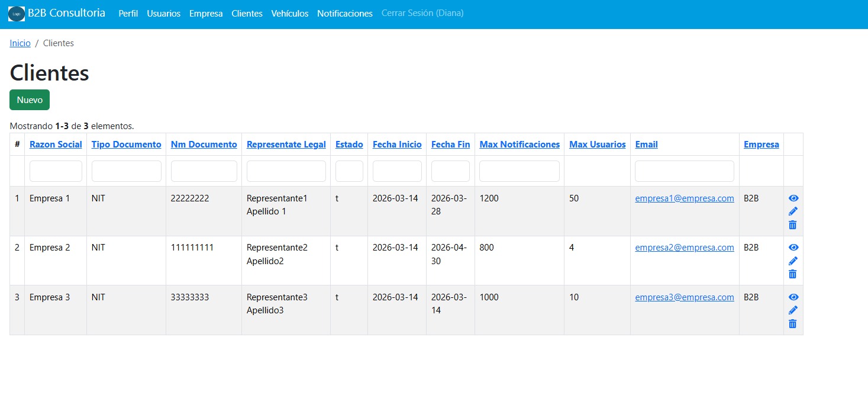The width and height of the screenshot is (868, 398).
Task: Open Notificaciones section
Action: click(345, 13)
